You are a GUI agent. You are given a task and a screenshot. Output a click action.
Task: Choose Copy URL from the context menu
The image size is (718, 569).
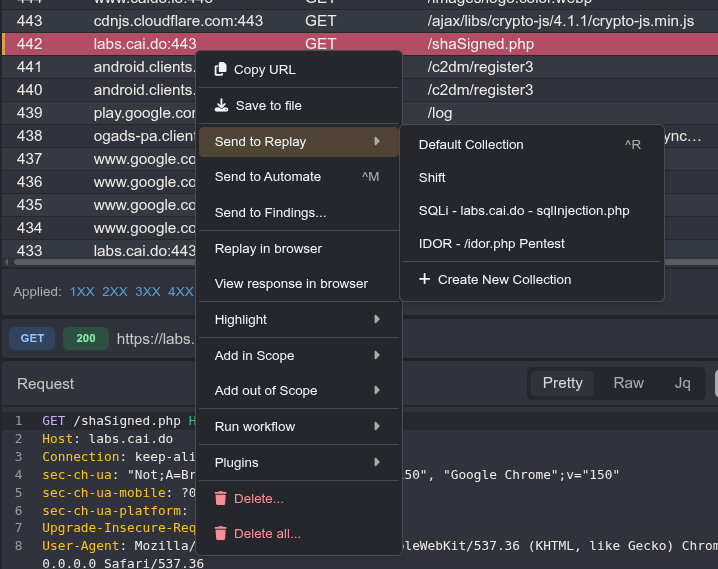[x=299, y=70]
